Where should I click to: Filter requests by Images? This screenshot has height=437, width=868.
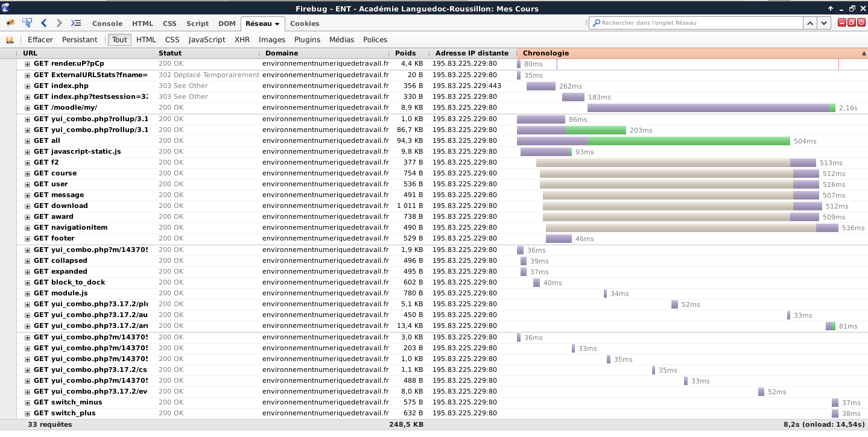[272, 40]
